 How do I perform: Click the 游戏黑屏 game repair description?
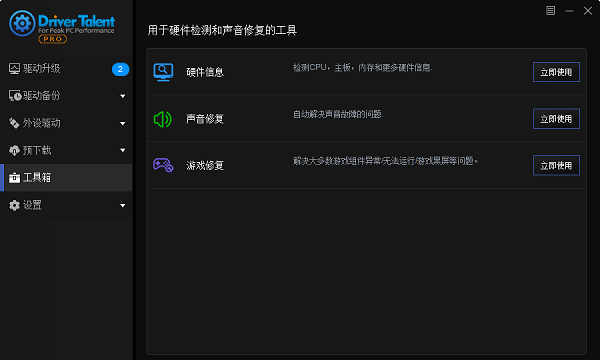pyautogui.click(x=386, y=161)
